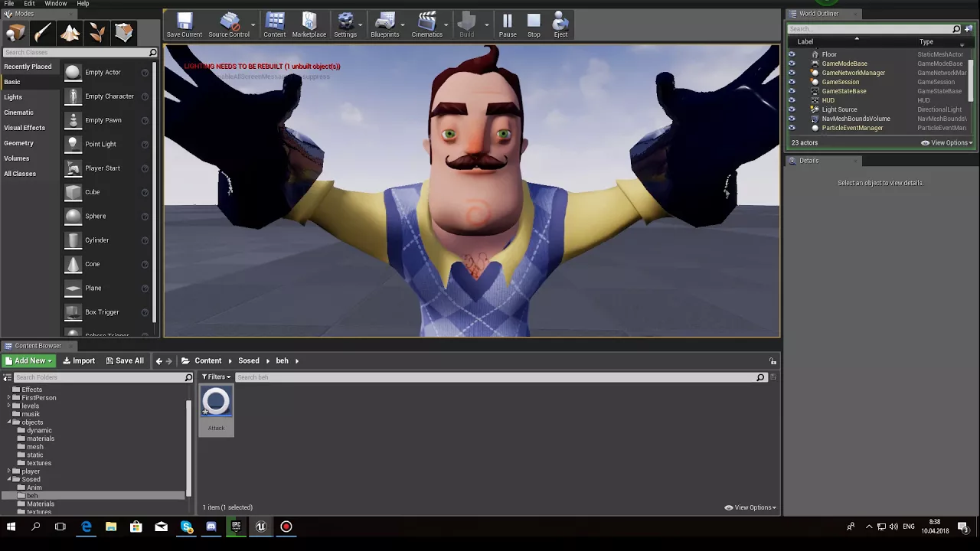Navigate to Sosed in breadcrumb path
Viewport: 980px width, 551px height.
[248, 360]
